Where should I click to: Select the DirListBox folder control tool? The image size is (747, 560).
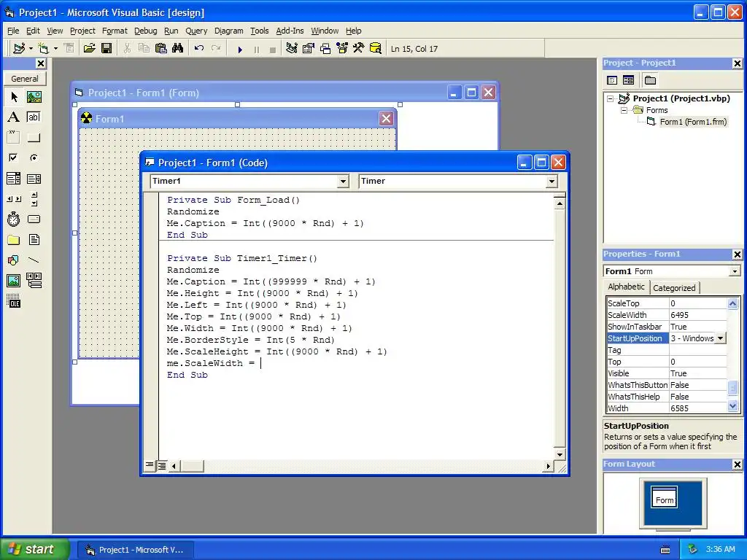(x=14, y=239)
